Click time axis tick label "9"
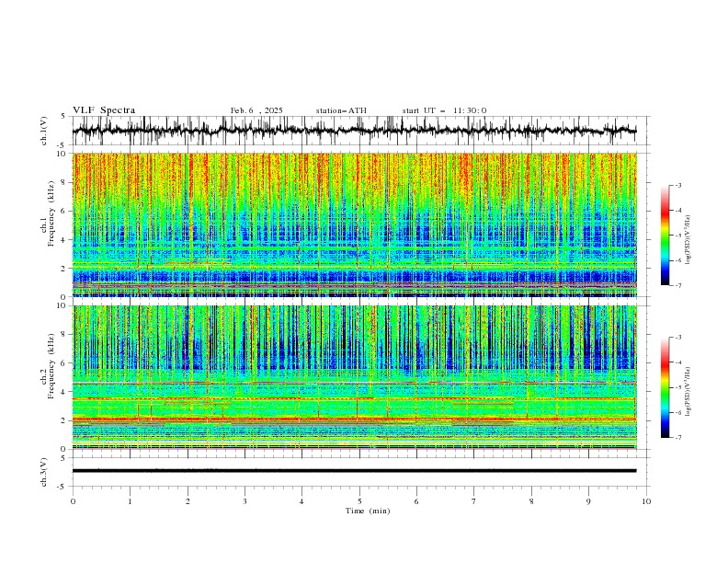 (588, 501)
